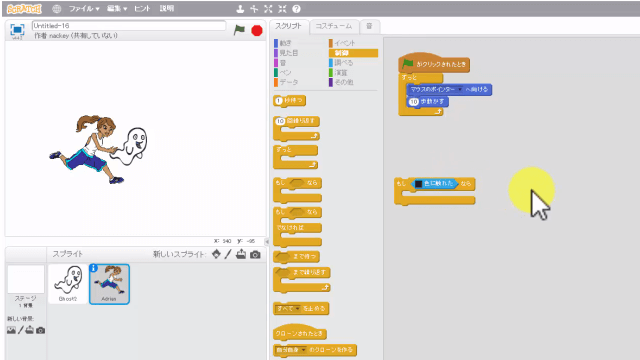Image resolution: width=640 pixels, height=360 pixels.
Task: Choose new sprite from library icon
Action: 216,254
